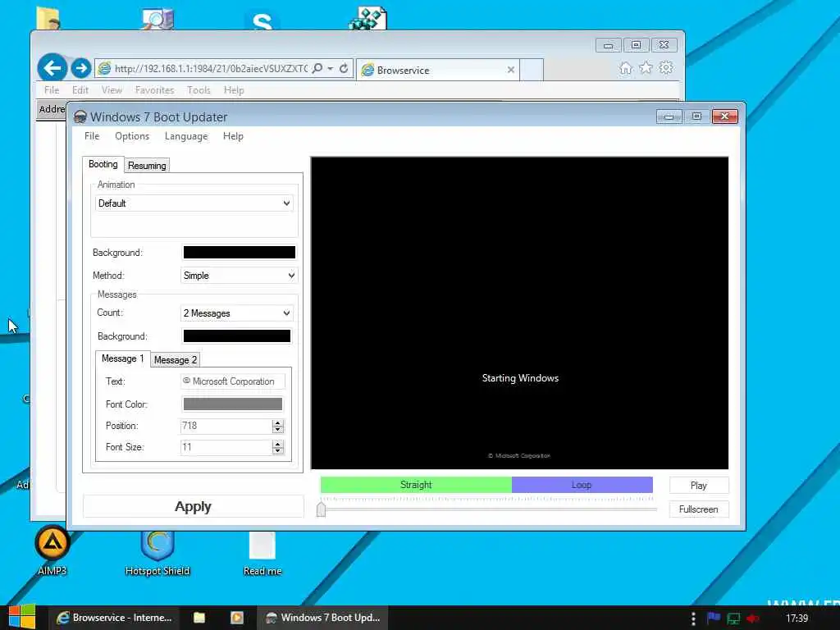Screen dimensions: 840x630
Task: Switch to Message 2 tab
Action: (176, 360)
